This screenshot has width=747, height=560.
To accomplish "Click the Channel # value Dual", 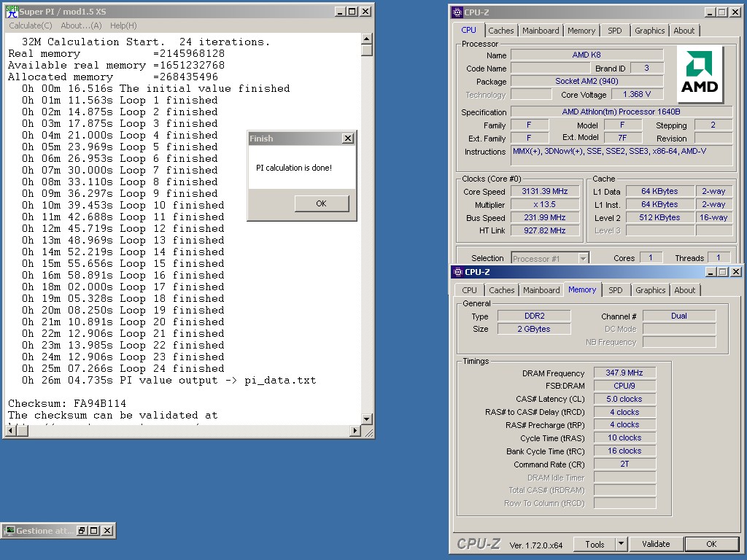I will coord(679,316).
